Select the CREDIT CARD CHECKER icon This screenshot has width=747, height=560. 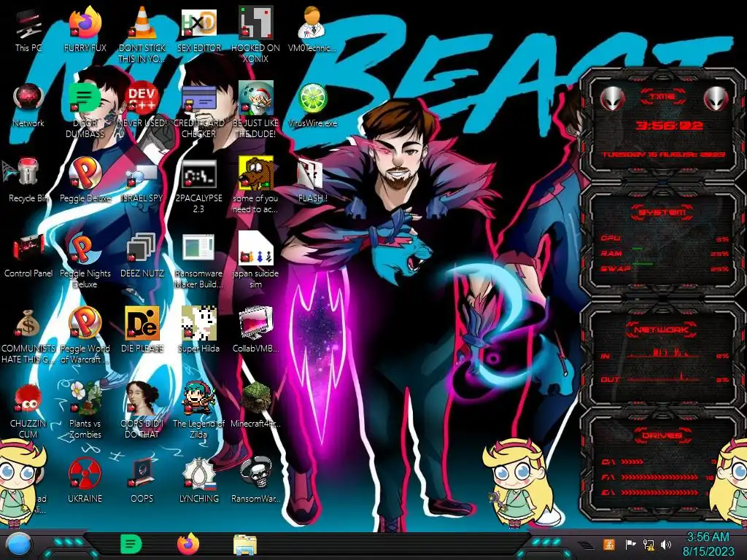tap(198, 111)
